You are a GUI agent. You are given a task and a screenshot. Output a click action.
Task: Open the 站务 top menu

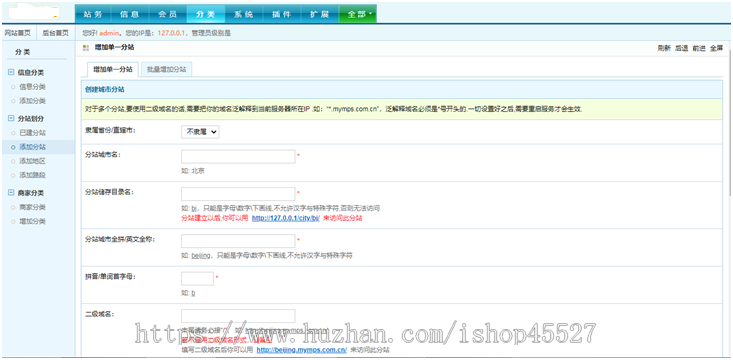point(93,14)
